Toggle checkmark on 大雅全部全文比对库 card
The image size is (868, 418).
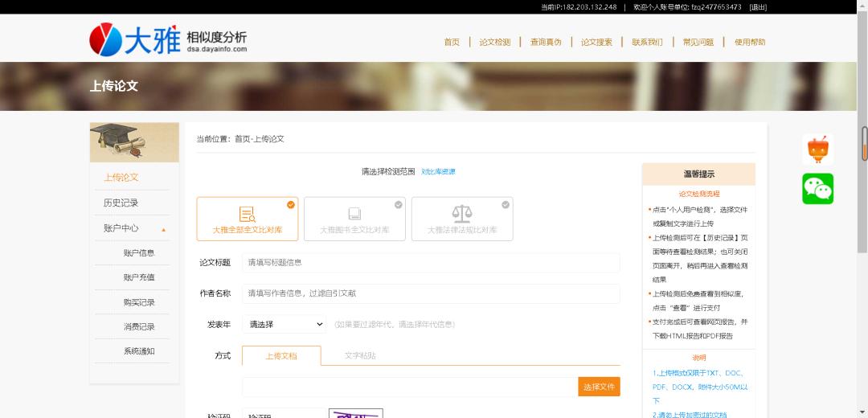click(291, 204)
